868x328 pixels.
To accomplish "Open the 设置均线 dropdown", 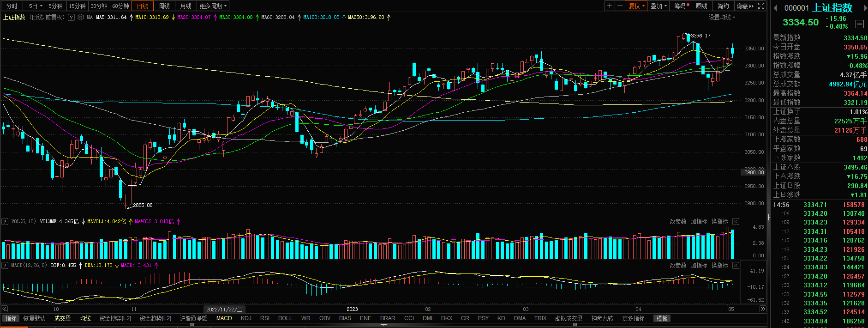I will pos(722,17).
